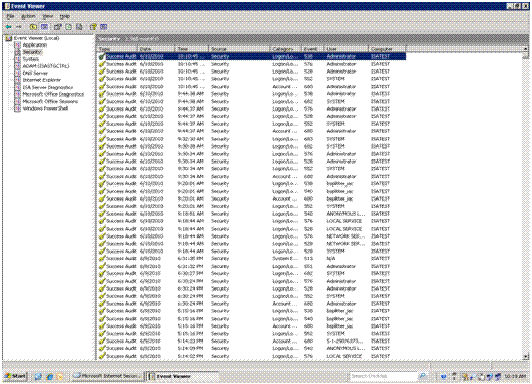Screen dimensions: 532x384
Task: Click the scroll down arrow of event list
Action: tap(526, 357)
